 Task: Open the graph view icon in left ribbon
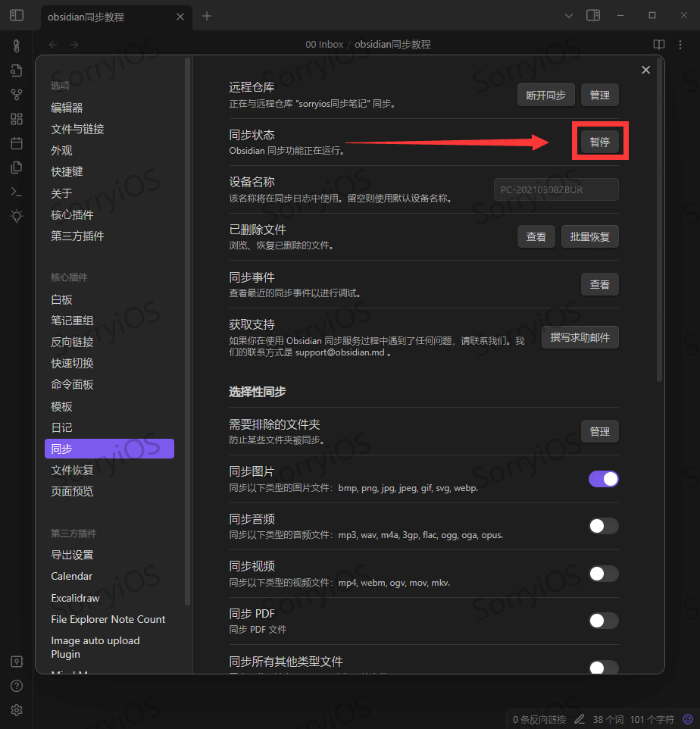16,94
